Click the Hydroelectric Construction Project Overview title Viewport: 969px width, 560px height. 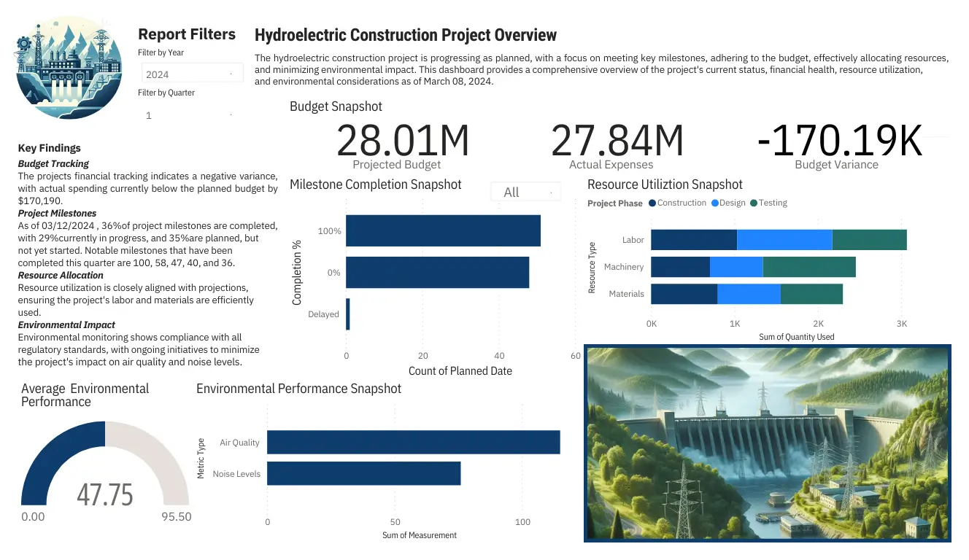[406, 34]
